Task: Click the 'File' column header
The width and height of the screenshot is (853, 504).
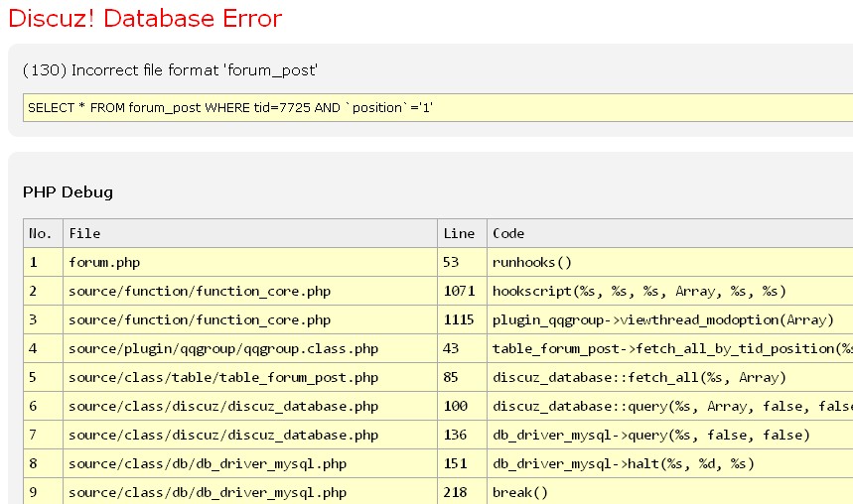Action: coord(250,233)
